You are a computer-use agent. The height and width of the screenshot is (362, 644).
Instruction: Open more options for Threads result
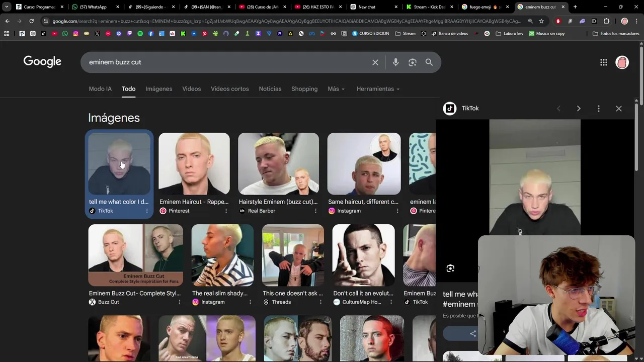[320, 302]
